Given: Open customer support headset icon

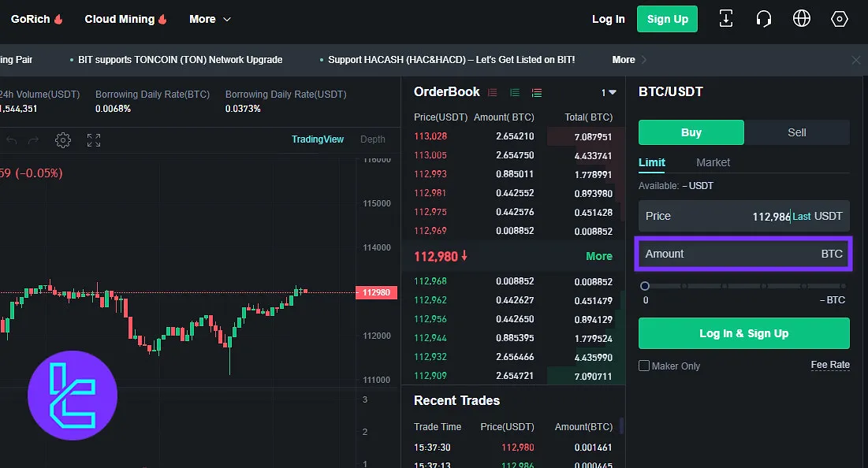Looking at the screenshot, I should [x=763, y=19].
